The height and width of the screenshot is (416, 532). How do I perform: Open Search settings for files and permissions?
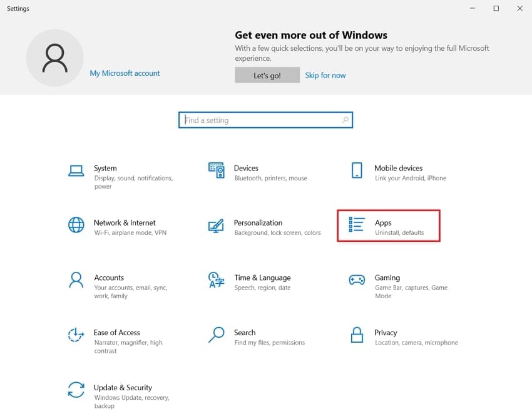pyautogui.click(x=245, y=333)
